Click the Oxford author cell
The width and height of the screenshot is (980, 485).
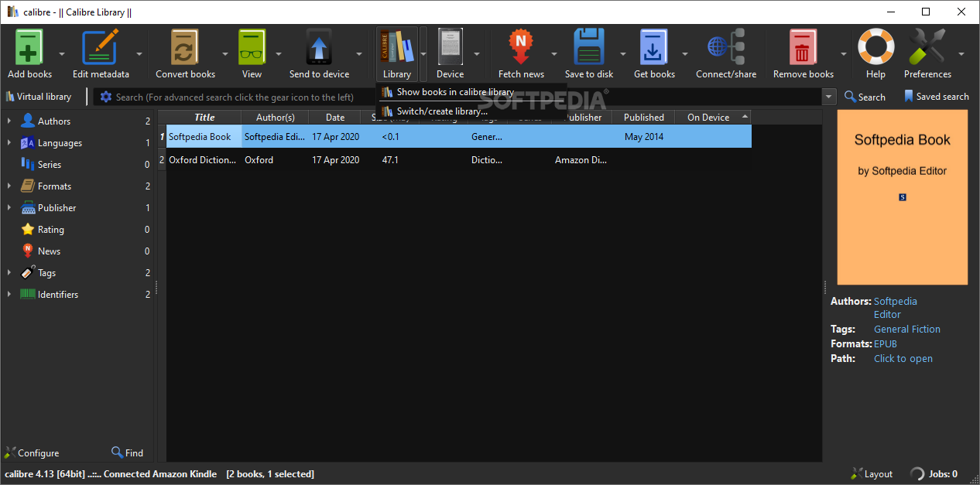coord(276,160)
